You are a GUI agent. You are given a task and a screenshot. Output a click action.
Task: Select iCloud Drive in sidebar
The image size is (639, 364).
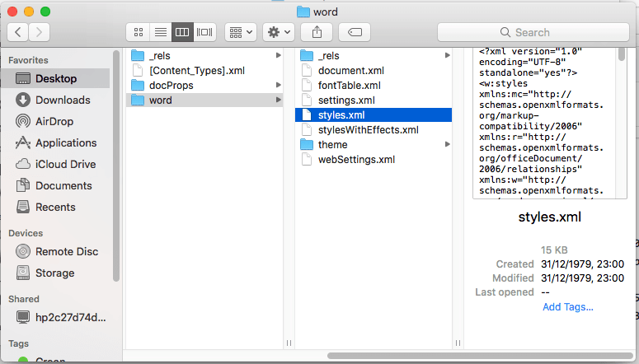[65, 164]
